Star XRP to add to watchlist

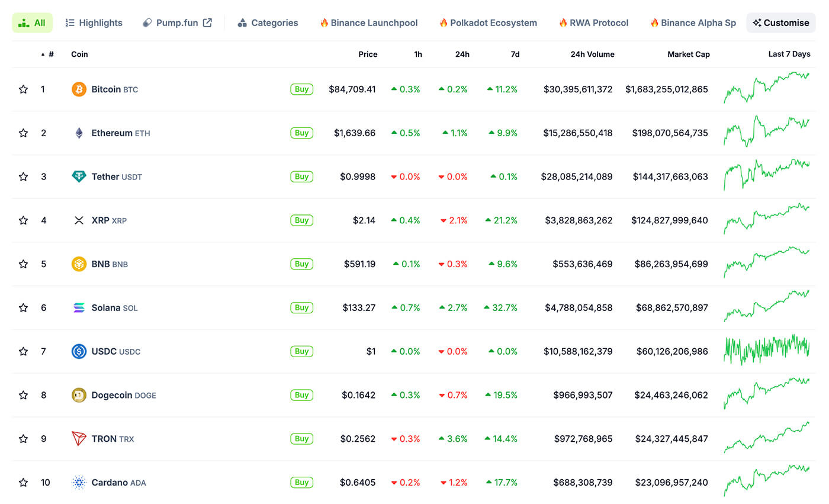point(23,220)
